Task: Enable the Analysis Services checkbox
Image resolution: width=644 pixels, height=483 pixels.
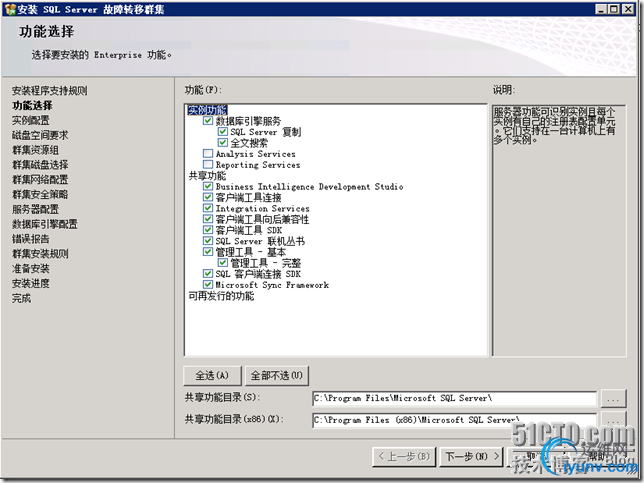Action: [208, 154]
